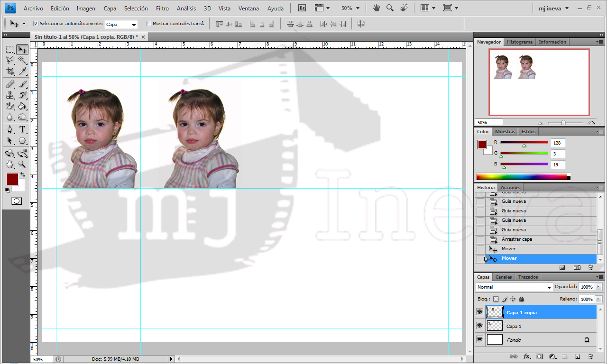607x364 pixels.
Task: Launch Adobe Bridge from the application bar
Action: (x=302, y=8)
